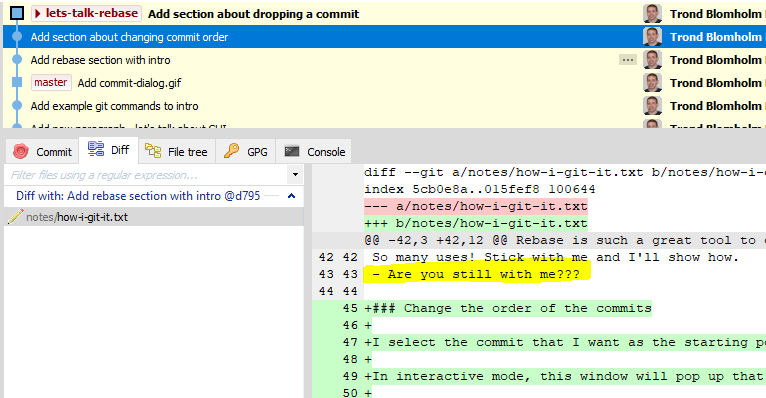Click the diff header line 'index 5cb0e8a..015fef8 100644'
766x398 pixels.
(480, 189)
